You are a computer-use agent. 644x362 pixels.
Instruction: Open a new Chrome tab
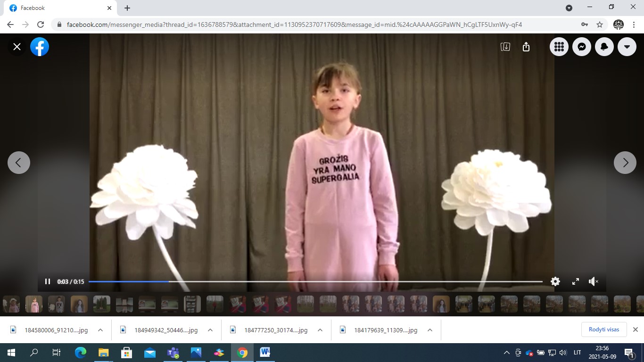127,8
